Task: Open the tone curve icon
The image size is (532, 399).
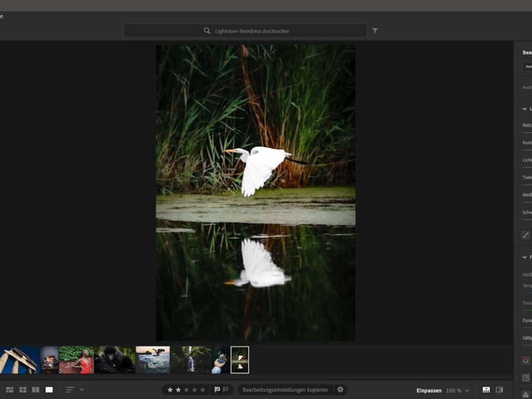Action: pyautogui.click(x=525, y=235)
